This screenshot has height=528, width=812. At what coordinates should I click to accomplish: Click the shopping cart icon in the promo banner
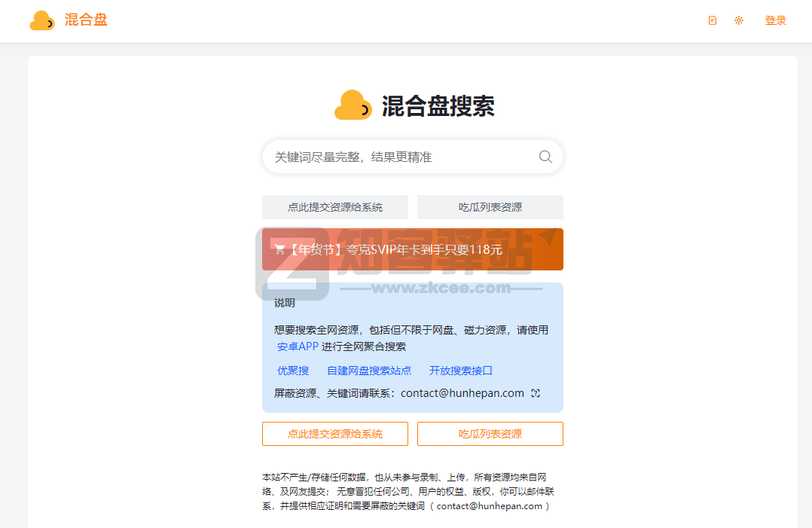[x=278, y=249]
